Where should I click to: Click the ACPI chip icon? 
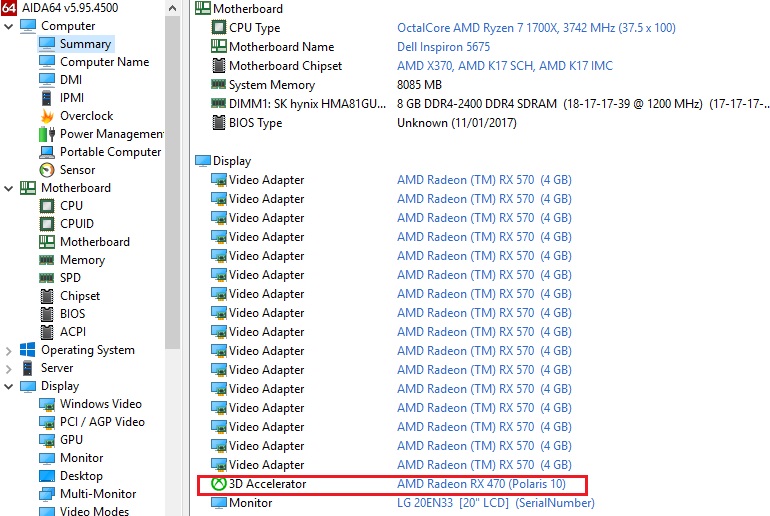(x=47, y=332)
